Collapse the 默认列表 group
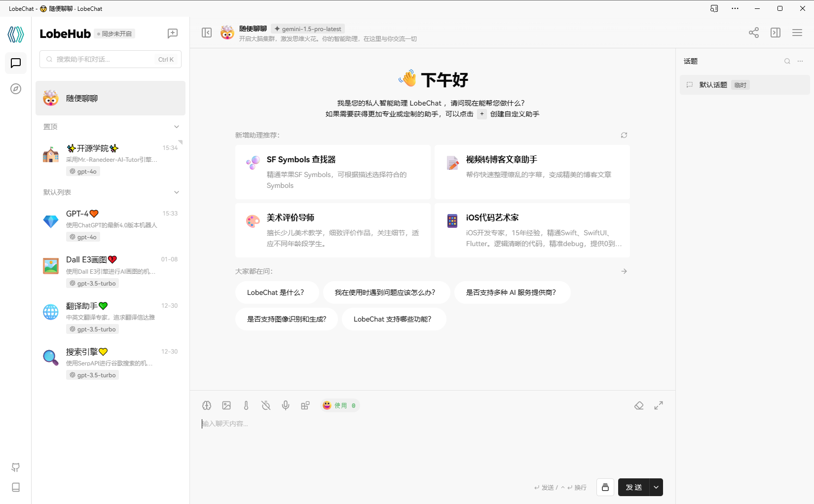Viewport: 814px width, 504px height. pyautogui.click(x=177, y=192)
